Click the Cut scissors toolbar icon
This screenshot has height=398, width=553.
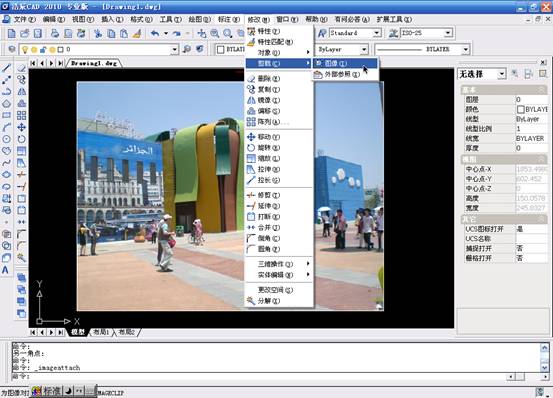[x=98, y=33]
